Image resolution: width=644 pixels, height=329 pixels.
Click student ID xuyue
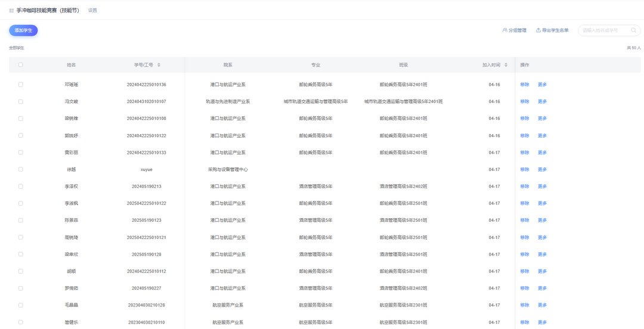[147, 169]
